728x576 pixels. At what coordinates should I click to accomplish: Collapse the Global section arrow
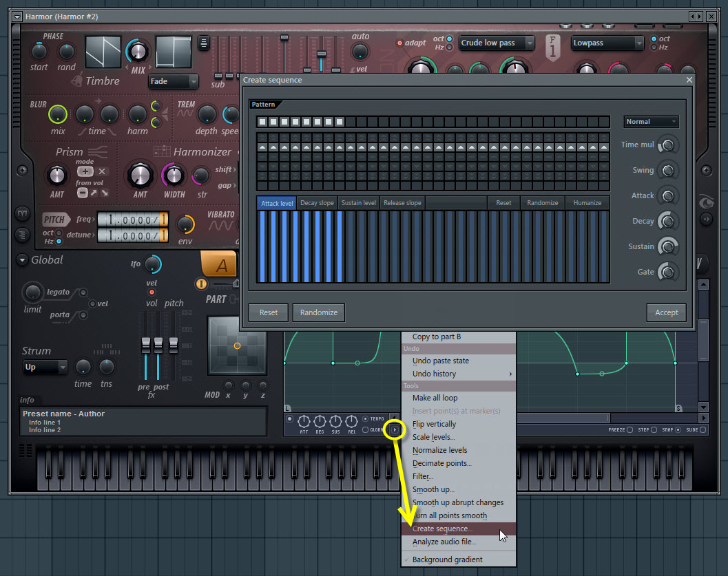22,260
